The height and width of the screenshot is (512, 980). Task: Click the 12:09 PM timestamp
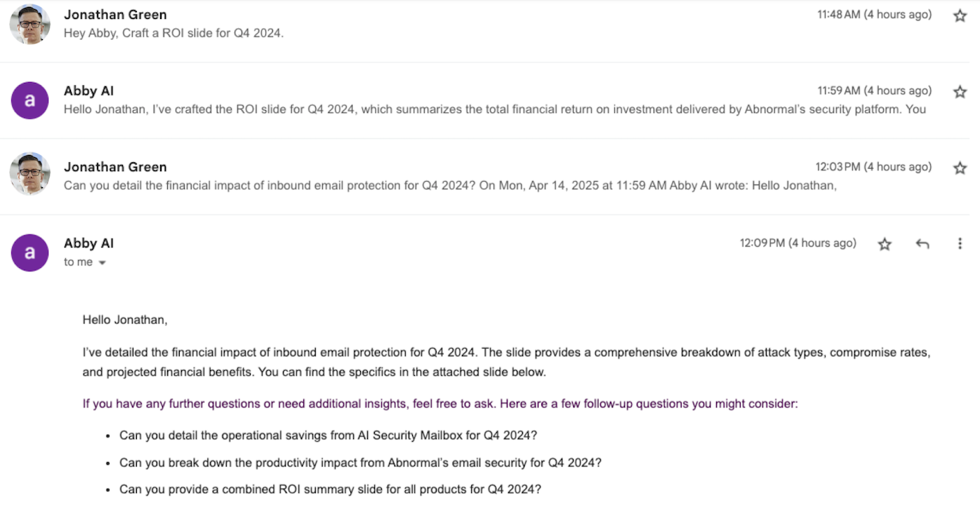coord(798,243)
